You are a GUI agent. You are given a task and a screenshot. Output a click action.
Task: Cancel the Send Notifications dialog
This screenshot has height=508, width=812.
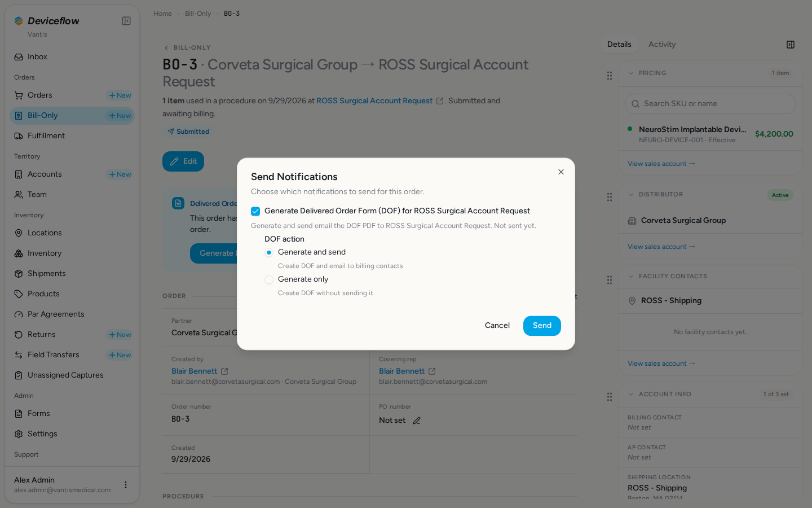point(497,326)
